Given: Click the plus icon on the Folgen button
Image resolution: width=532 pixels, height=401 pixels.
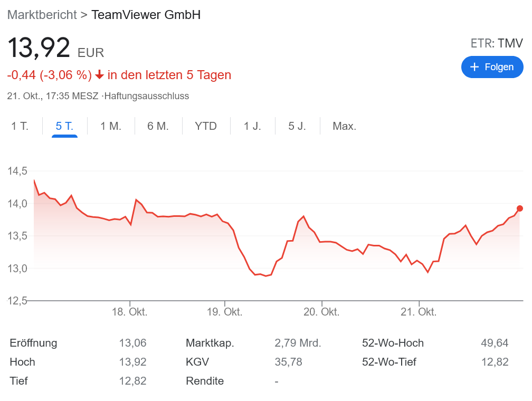Looking at the screenshot, I should click(473, 67).
